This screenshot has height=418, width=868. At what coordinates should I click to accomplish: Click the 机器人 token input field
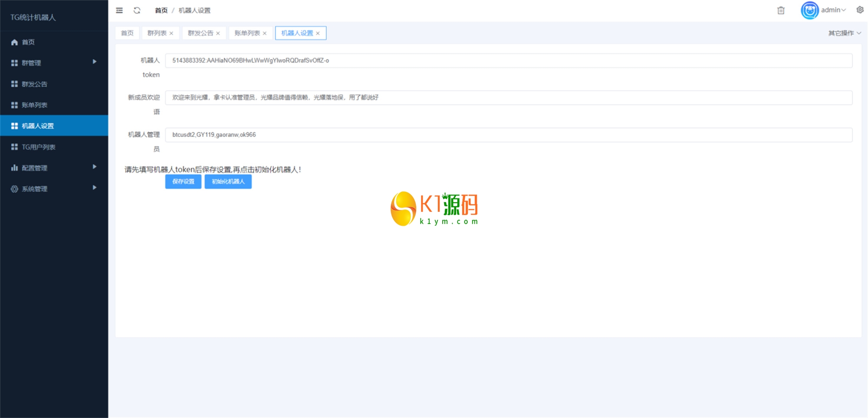pos(509,61)
